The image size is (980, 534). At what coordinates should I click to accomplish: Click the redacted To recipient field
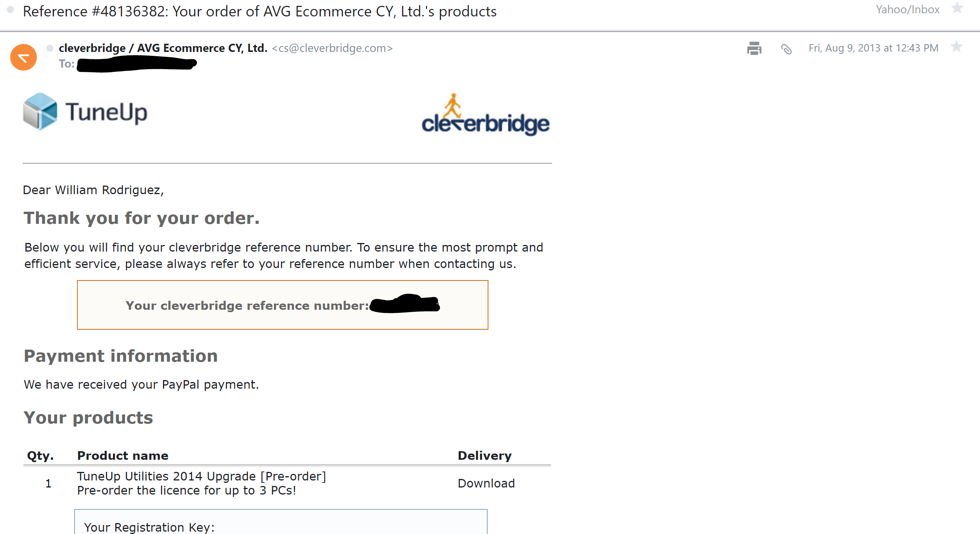coord(137,64)
